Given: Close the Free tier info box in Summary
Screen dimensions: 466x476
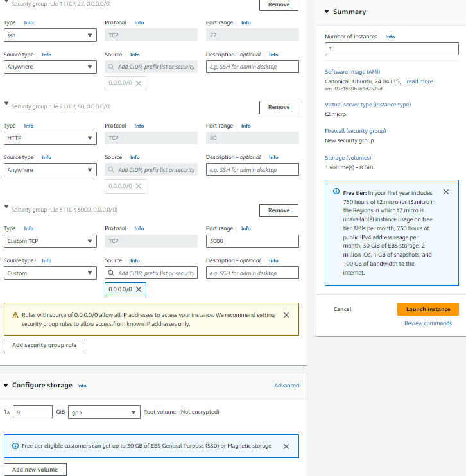Looking at the screenshot, I should pos(446,192).
